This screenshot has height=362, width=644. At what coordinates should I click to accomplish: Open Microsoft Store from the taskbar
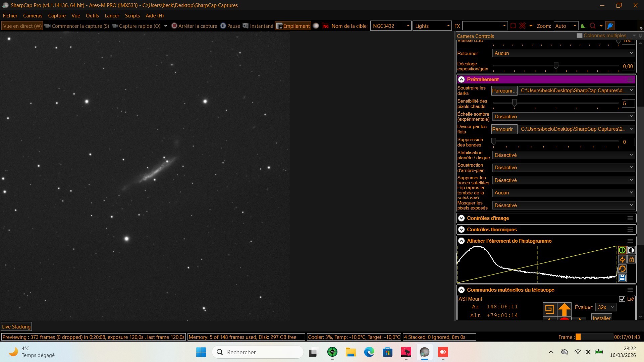point(388,352)
